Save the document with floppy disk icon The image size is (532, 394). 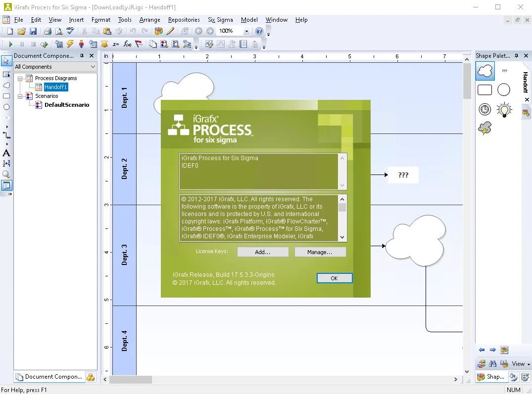click(x=33, y=31)
